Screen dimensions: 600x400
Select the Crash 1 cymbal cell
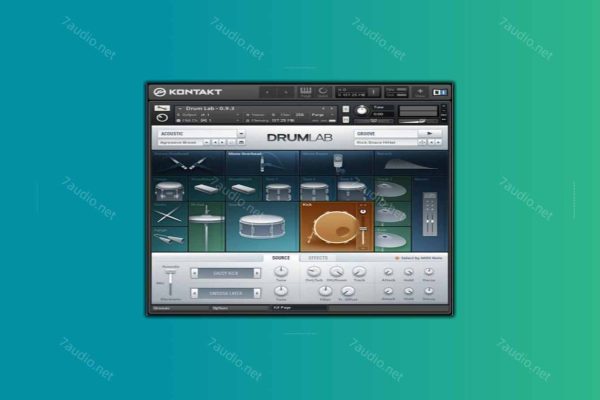click(392, 189)
